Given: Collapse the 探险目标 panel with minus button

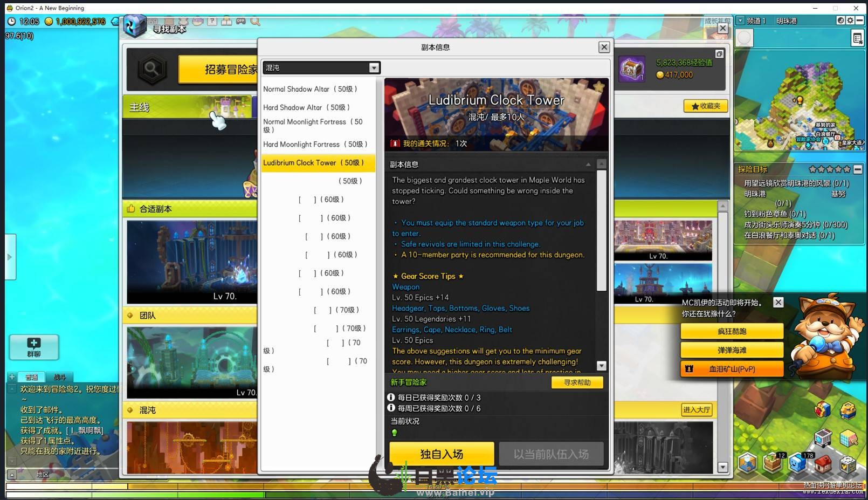Looking at the screenshot, I should click(x=858, y=169).
